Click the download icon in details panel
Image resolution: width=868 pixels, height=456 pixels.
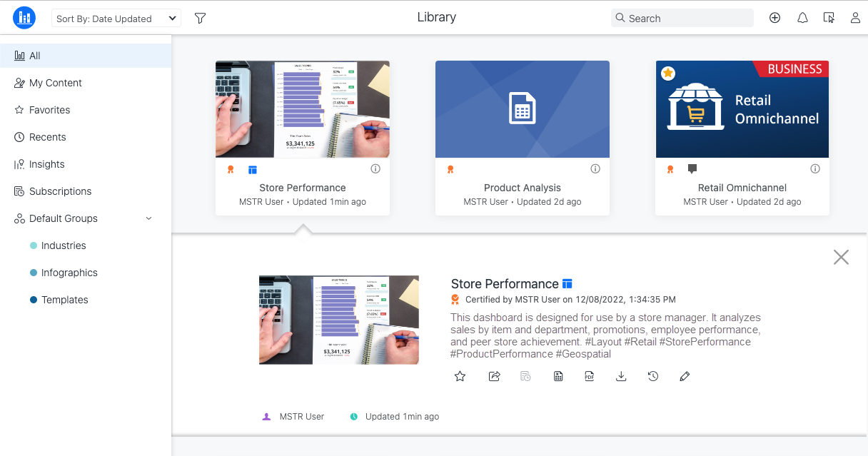tap(621, 376)
